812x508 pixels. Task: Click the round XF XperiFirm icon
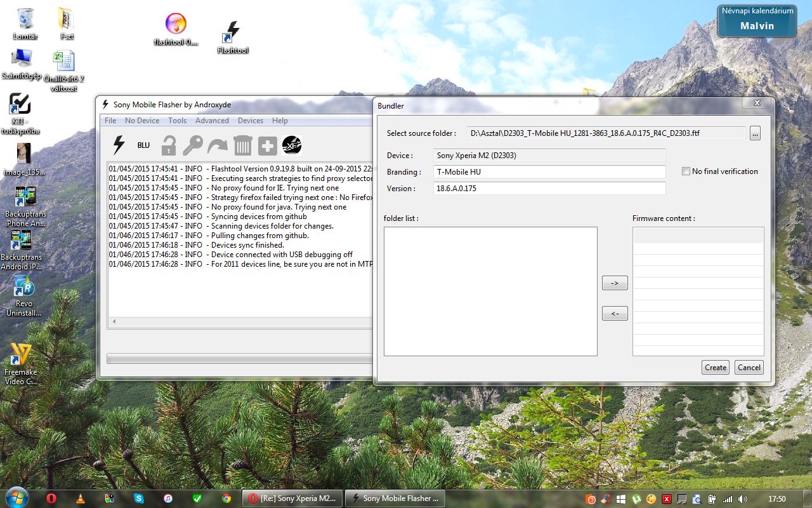click(x=292, y=145)
